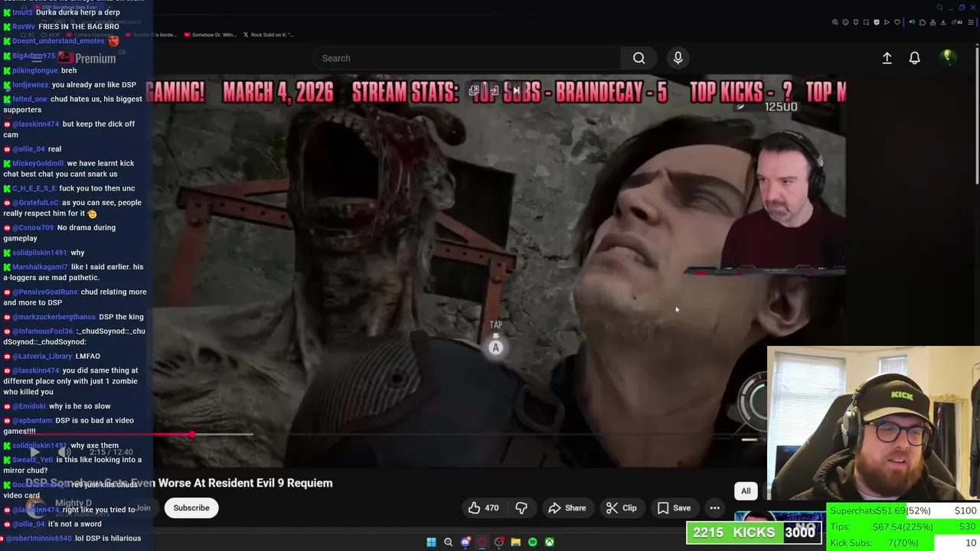Screen dimensions: 980x551
Task: Open the browser AI assistant icon
Action: click(x=956, y=22)
